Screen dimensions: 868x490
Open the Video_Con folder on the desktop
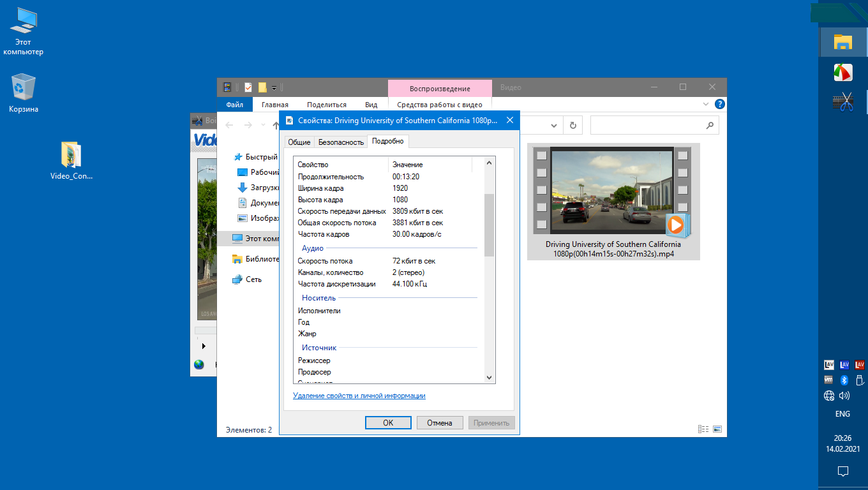coord(71,156)
